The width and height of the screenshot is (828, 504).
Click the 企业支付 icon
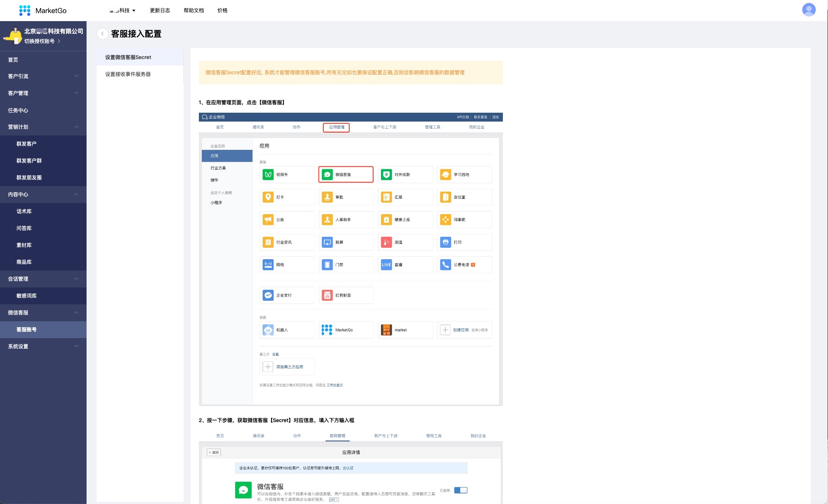point(268,295)
